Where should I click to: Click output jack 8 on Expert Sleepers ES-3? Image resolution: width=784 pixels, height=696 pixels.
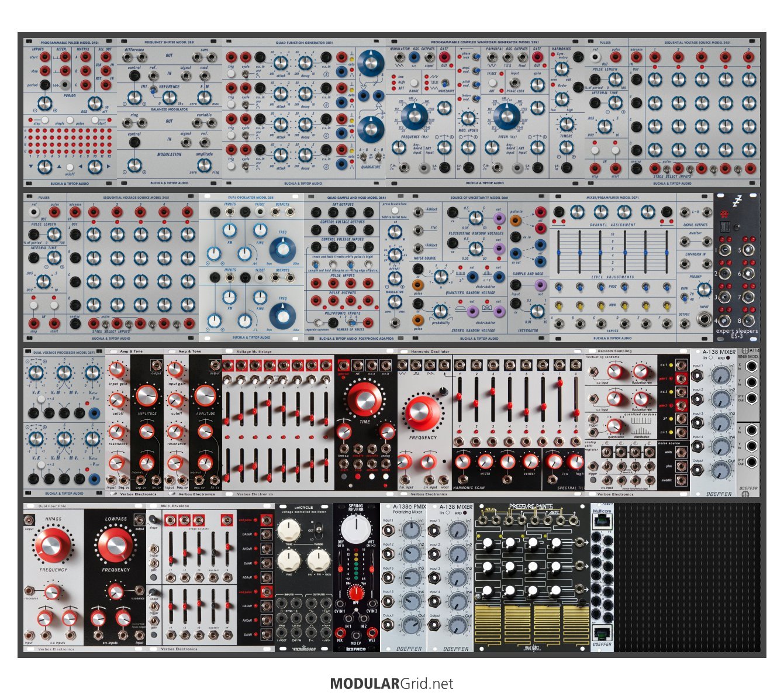point(749,321)
